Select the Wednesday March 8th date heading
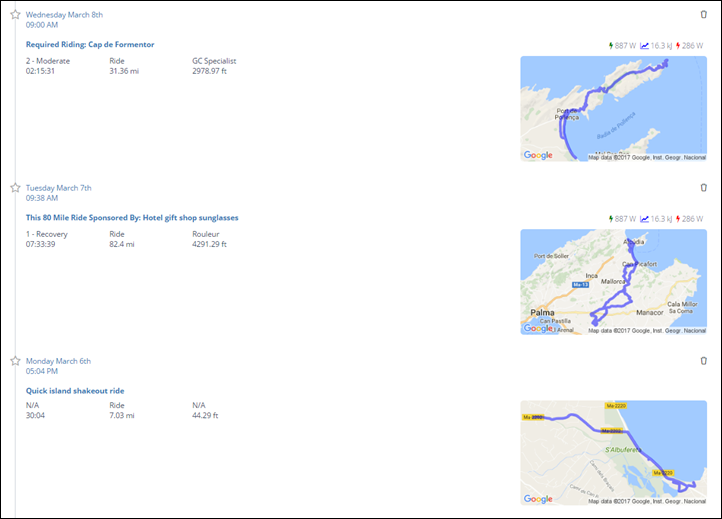The width and height of the screenshot is (722, 519). (x=64, y=15)
